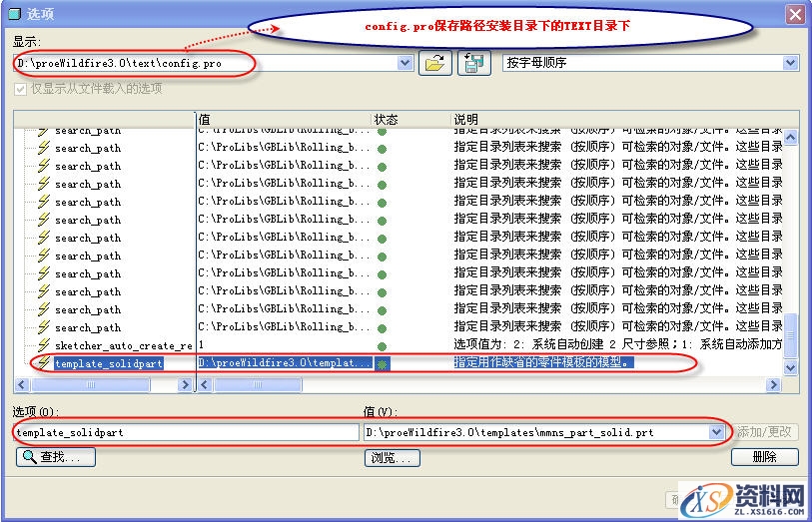
Task: Click green status dot of sketcher_auto_create_re row
Action: point(383,346)
